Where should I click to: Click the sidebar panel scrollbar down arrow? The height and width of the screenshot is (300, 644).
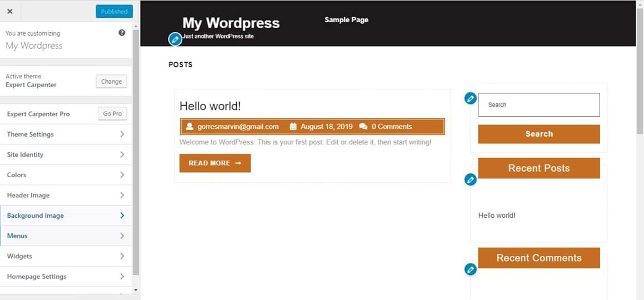click(136, 290)
